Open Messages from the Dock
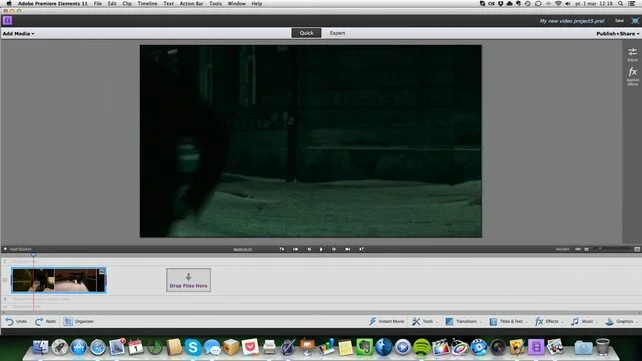The height and width of the screenshot is (361, 642). [212, 347]
